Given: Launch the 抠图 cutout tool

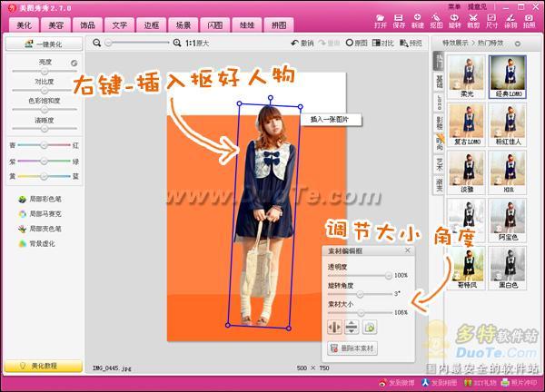Looking at the screenshot, I should (436, 21).
